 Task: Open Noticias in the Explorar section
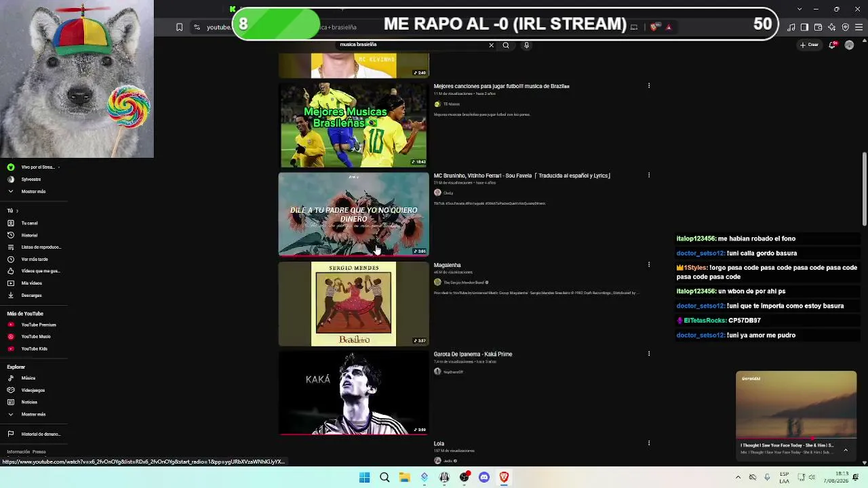pos(31,402)
